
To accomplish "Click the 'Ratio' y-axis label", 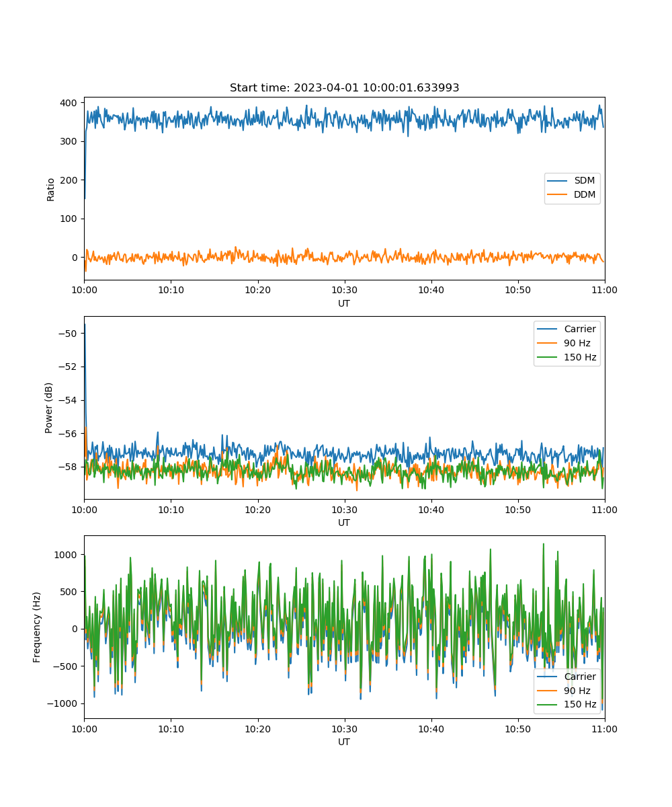I will point(51,188).
